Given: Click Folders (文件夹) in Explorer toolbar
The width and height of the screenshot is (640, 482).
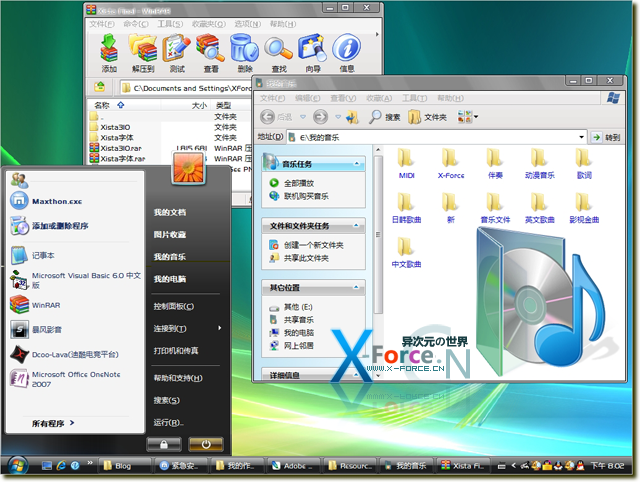Looking at the screenshot, I should click(427, 117).
